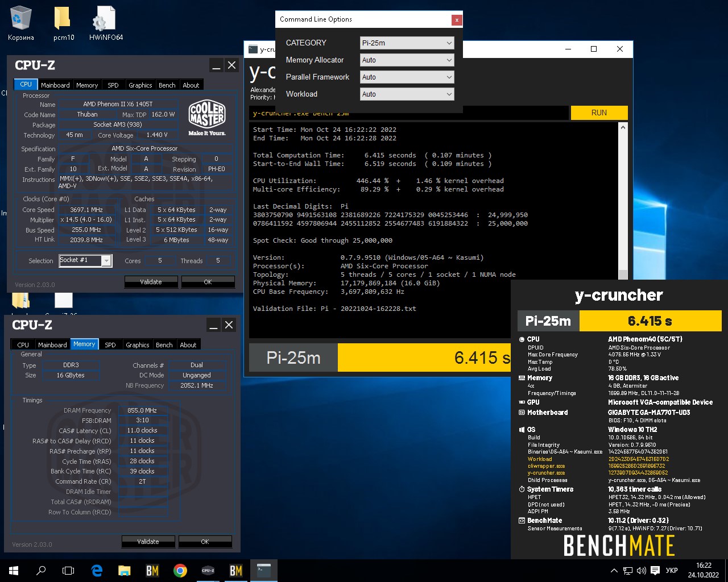Open the volume control in tray
The height and width of the screenshot is (582, 728).
pyautogui.click(x=642, y=571)
